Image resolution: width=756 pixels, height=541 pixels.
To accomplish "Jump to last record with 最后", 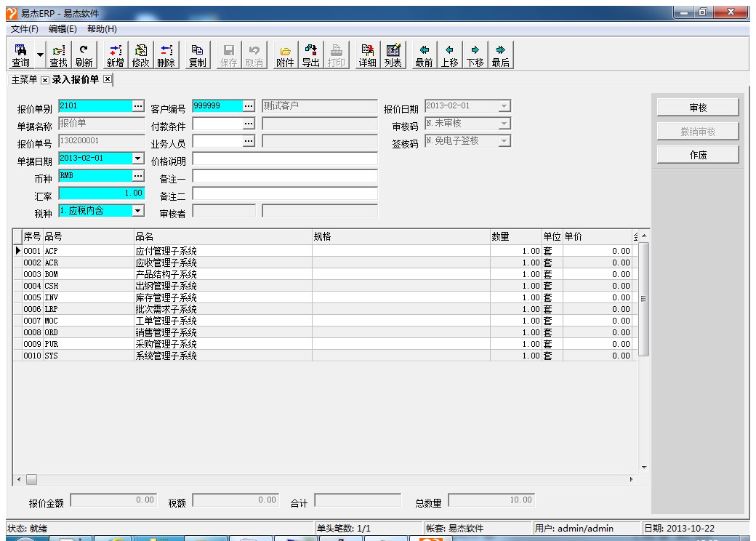I will (x=500, y=55).
